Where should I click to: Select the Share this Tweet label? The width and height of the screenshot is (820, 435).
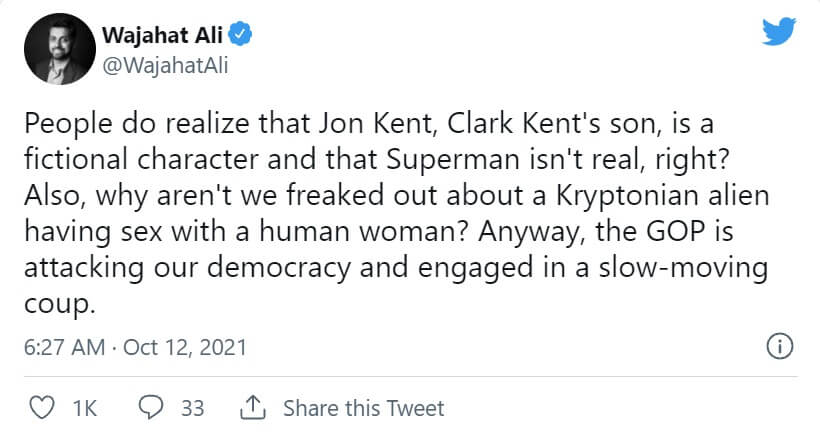click(x=363, y=408)
